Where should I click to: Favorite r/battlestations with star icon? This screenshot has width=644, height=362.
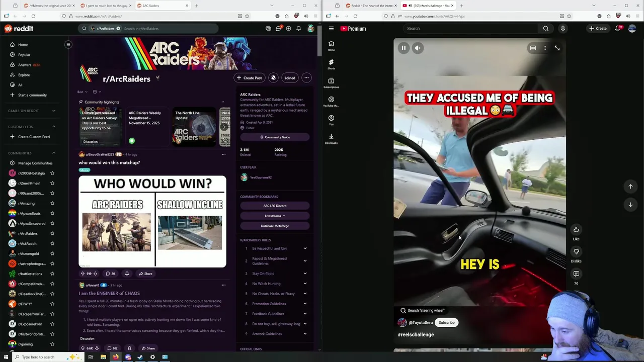coord(52,274)
